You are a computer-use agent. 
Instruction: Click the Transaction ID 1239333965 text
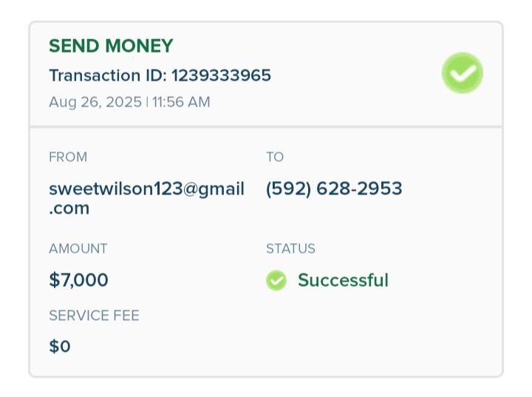pyautogui.click(x=160, y=75)
